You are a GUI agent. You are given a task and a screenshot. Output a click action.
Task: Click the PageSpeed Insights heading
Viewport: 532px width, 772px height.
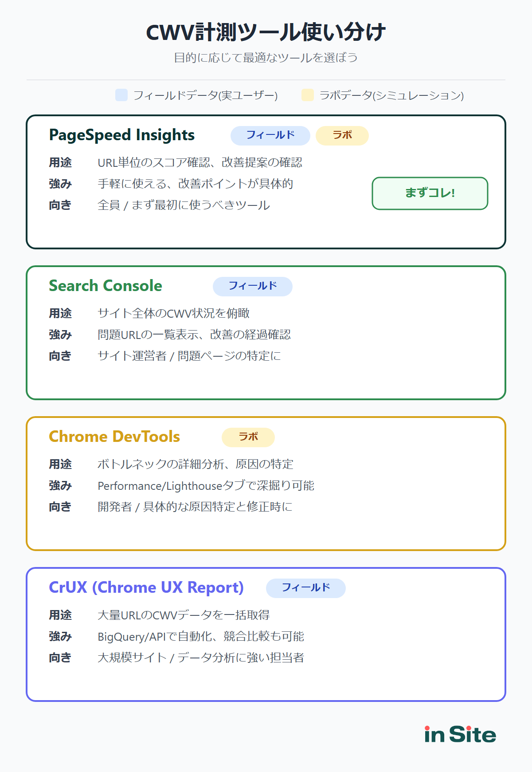tap(122, 135)
